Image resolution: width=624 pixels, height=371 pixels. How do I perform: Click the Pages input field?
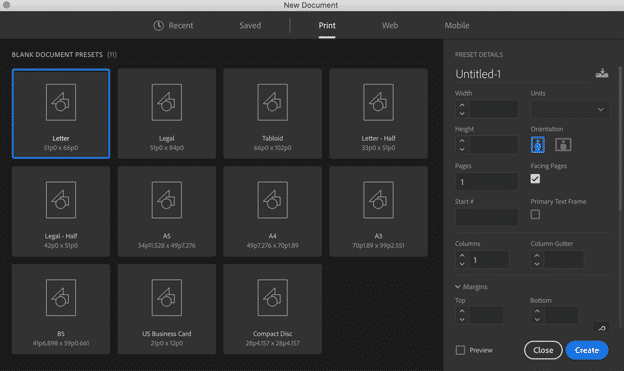click(487, 182)
